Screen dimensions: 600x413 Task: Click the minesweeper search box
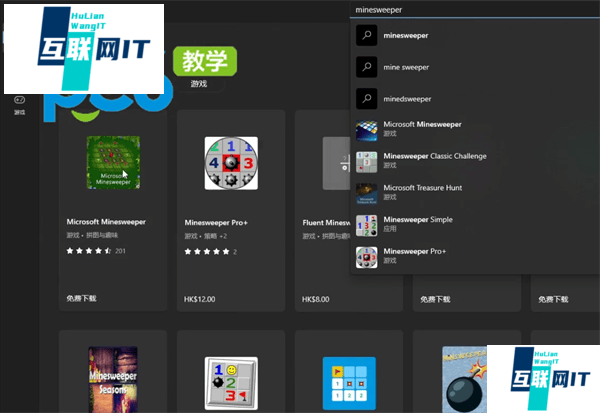tap(474, 10)
